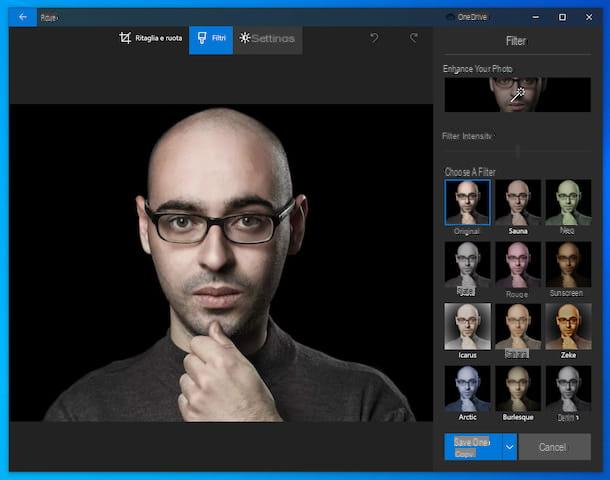Click the Save a copy button

click(473, 447)
